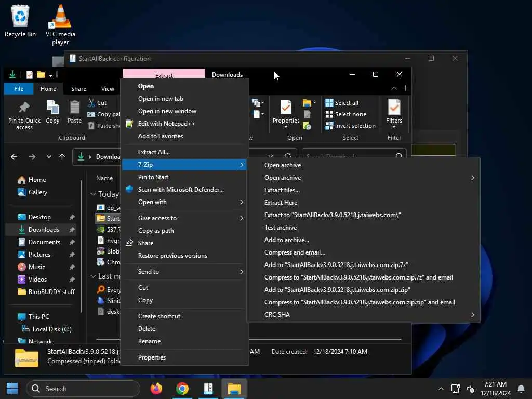Viewport: 532px width, 399px height.
Task: Click the Copy ribbon icon
Action: pos(52,112)
